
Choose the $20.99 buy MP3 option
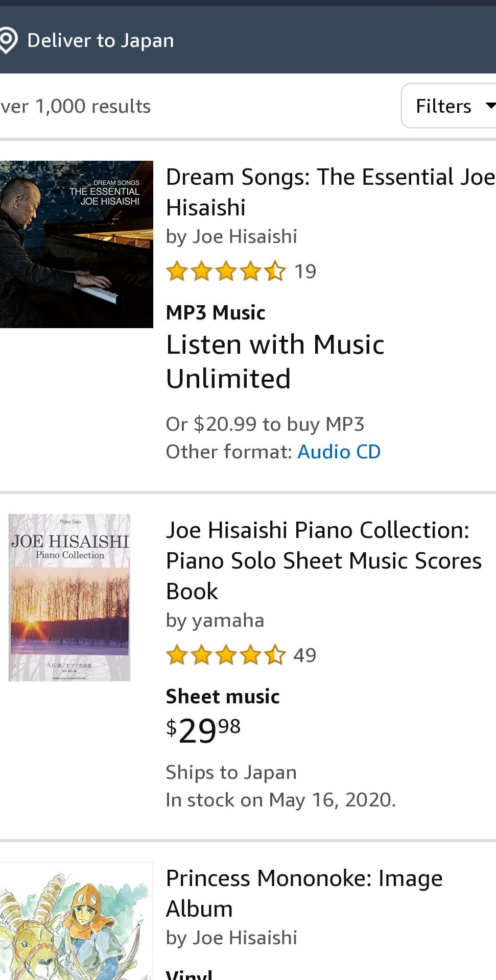coord(265,424)
